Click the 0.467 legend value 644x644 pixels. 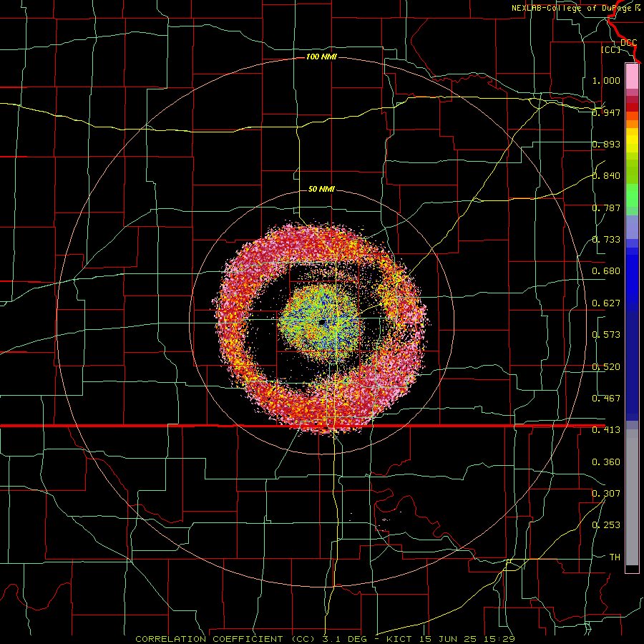coord(606,399)
